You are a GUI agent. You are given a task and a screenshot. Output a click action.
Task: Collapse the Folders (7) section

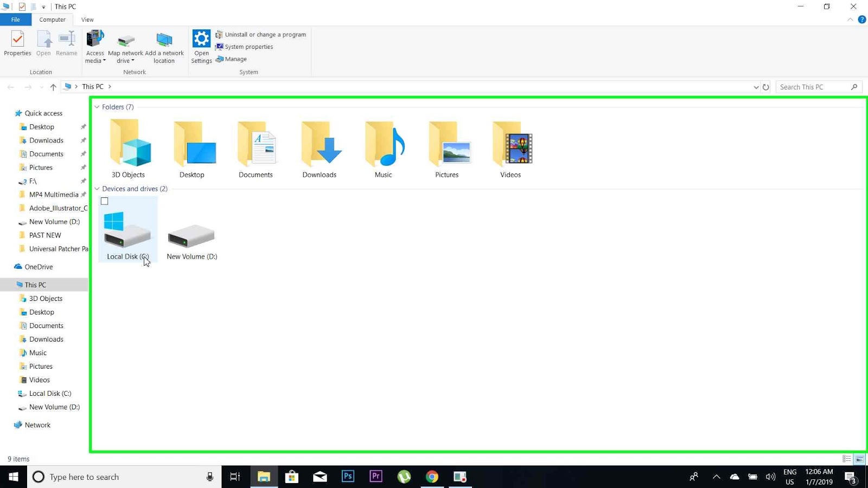click(x=97, y=107)
